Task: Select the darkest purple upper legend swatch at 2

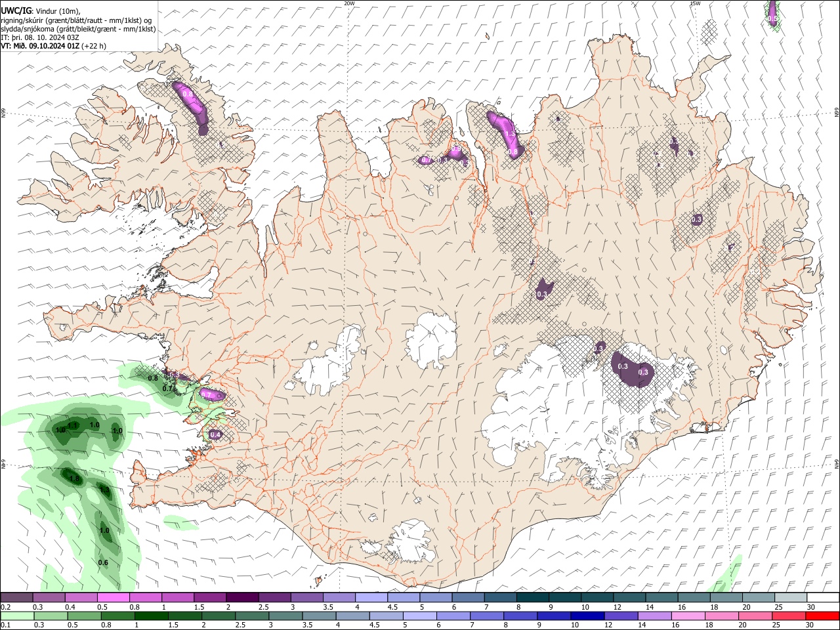Action: tap(241, 597)
